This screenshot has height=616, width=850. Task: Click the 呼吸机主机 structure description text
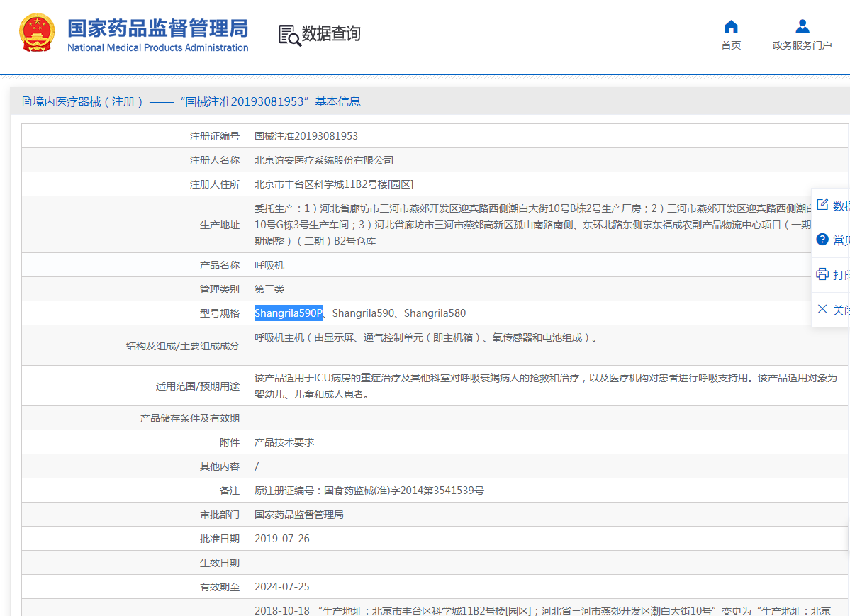pyautogui.click(x=427, y=338)
